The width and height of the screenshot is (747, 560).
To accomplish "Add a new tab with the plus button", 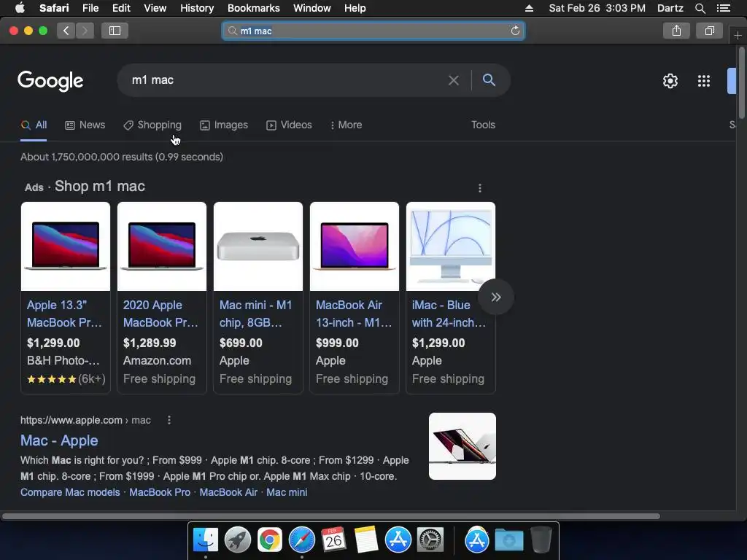I will [738, 35].
